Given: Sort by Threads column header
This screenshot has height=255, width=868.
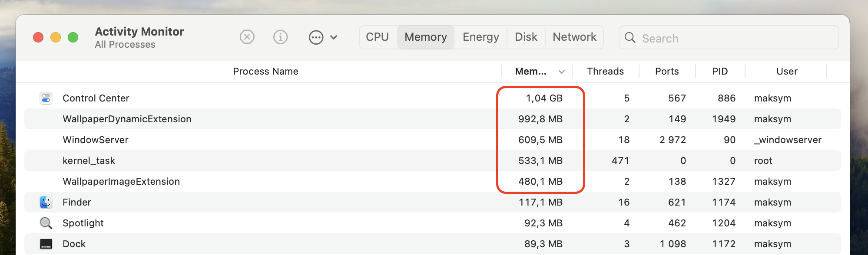Looking at the screenshot, I should pos(605,72).
